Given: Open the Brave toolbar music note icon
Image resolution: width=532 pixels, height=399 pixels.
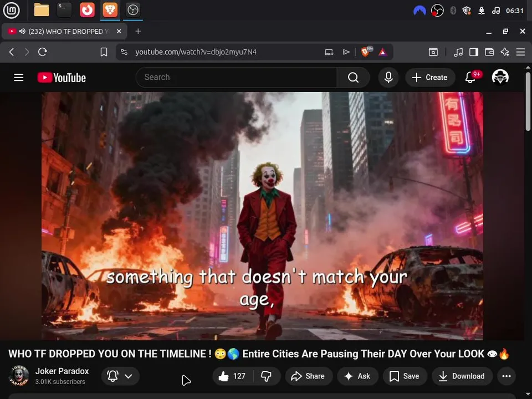Looking at the screenshot, I should (x=458, y=52).
